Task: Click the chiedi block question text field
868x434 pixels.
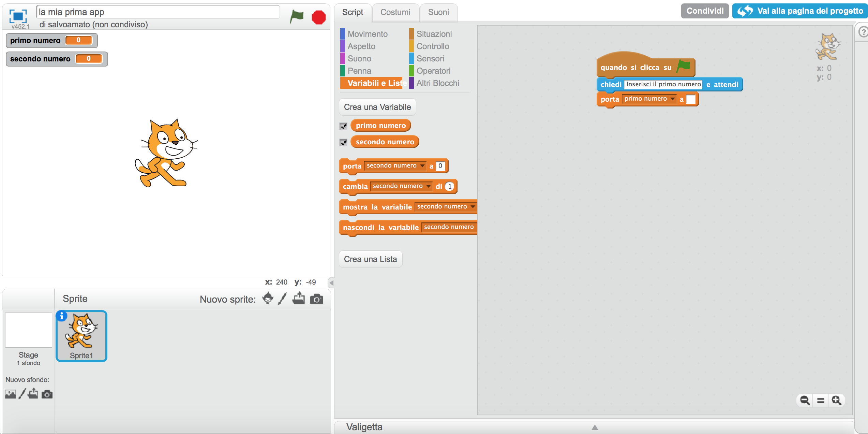Action: (663, 84)
